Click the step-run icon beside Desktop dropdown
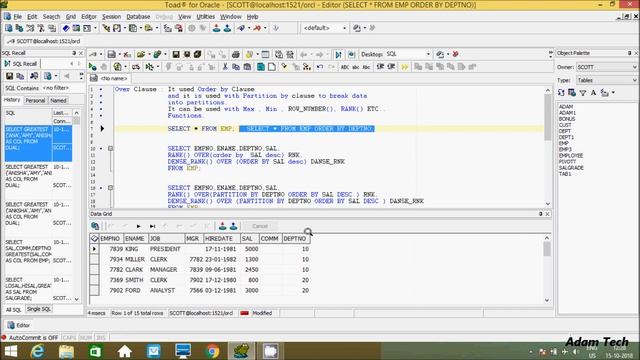Screen dimensions: 640x360 [338, 54]
